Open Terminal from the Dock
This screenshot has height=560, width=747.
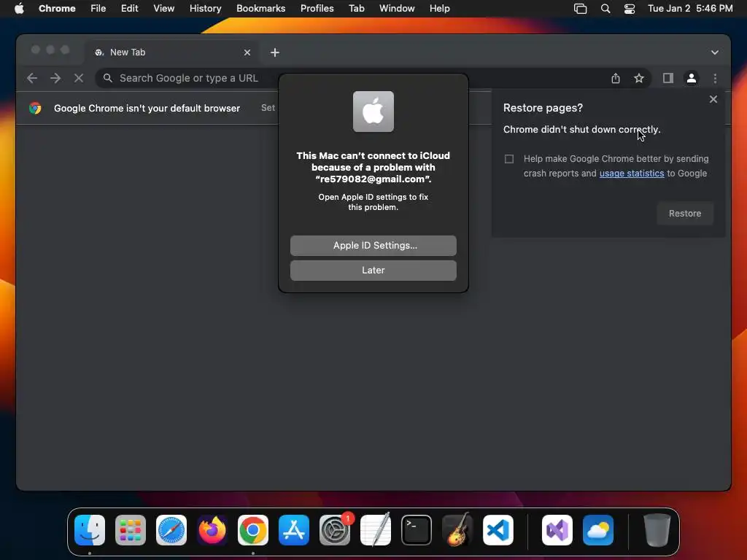coord(417,530)
